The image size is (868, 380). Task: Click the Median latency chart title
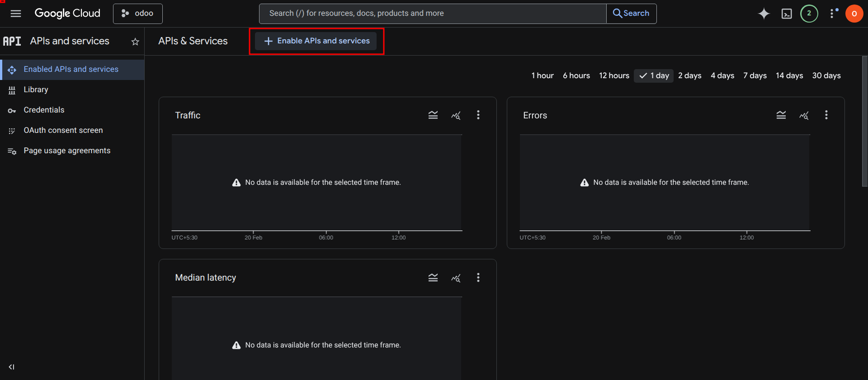206,277
